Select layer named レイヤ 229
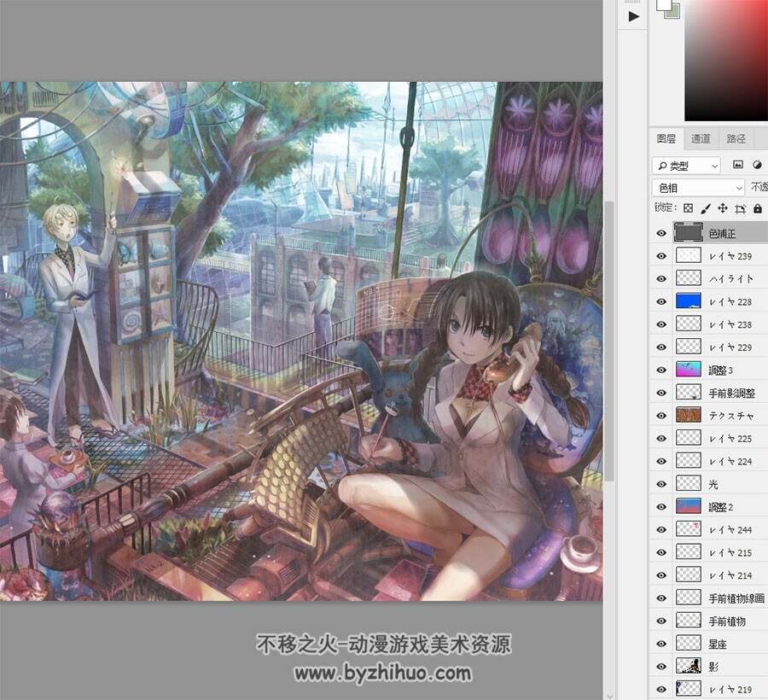Screen dimensions: 768x700 click(x=730, y=347)
